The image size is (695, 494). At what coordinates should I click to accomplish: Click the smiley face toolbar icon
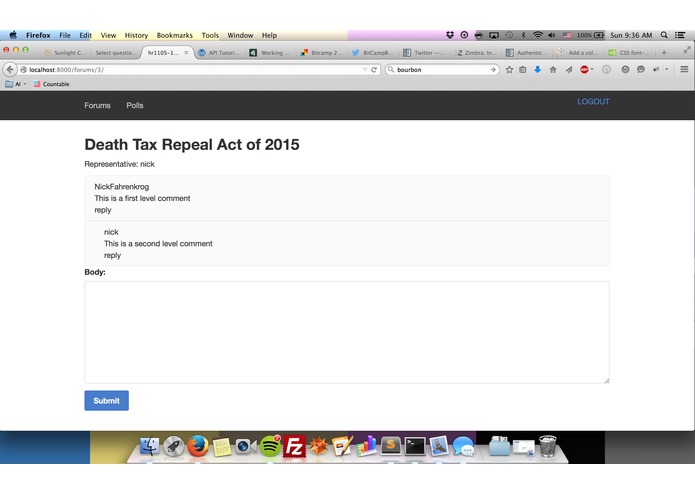[x=625, y=70]
